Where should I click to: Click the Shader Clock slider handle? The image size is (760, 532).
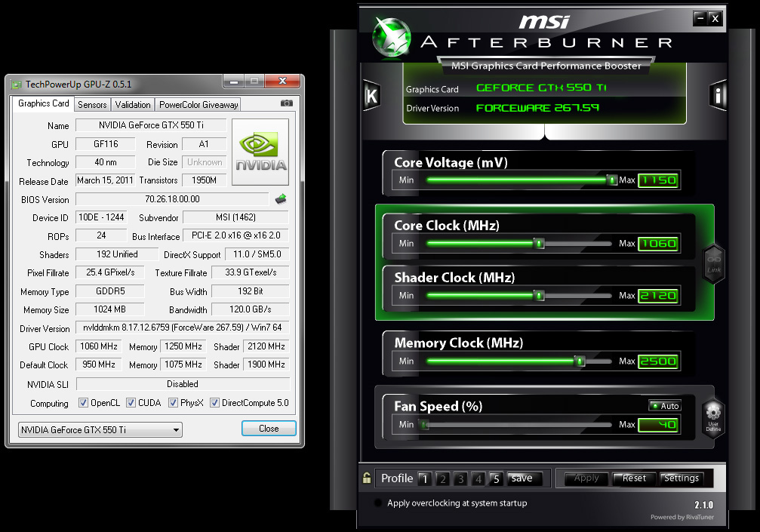point(539,295)
